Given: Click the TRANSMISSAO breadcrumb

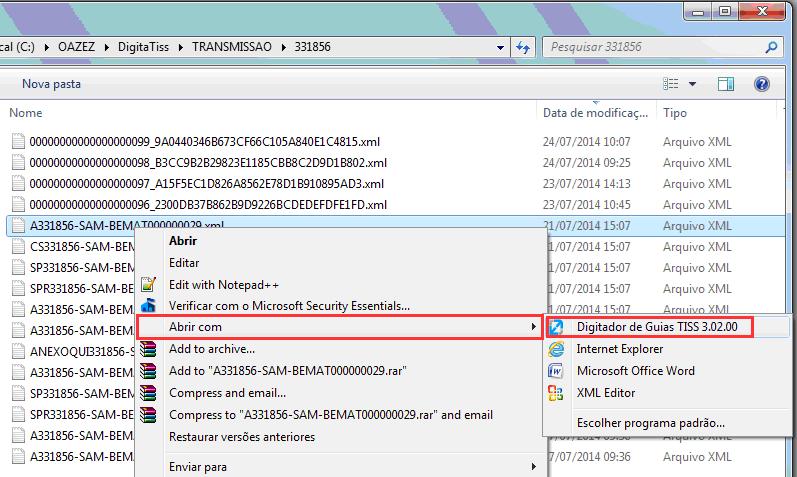Looking at the screenshot, I should tap(232, 47).
